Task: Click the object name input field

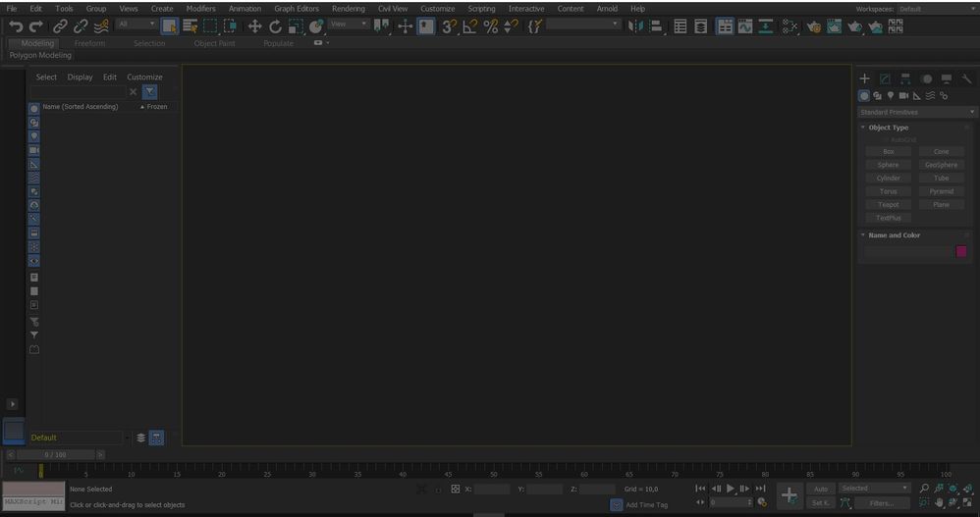Action: click(908, 251)
